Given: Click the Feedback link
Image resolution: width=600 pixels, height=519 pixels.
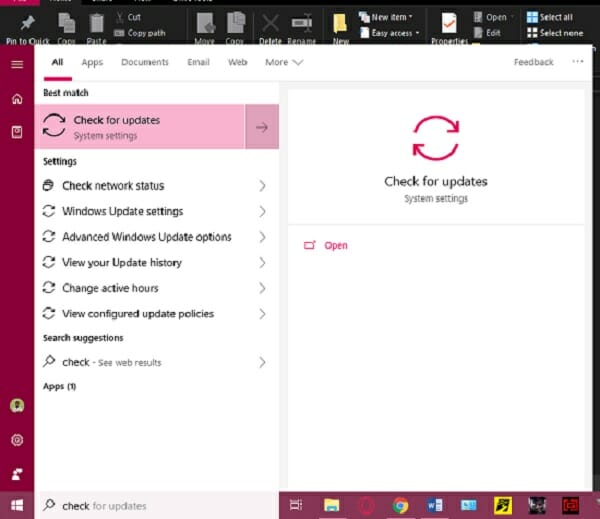Looking at the screenshot, I should point(533,62).
